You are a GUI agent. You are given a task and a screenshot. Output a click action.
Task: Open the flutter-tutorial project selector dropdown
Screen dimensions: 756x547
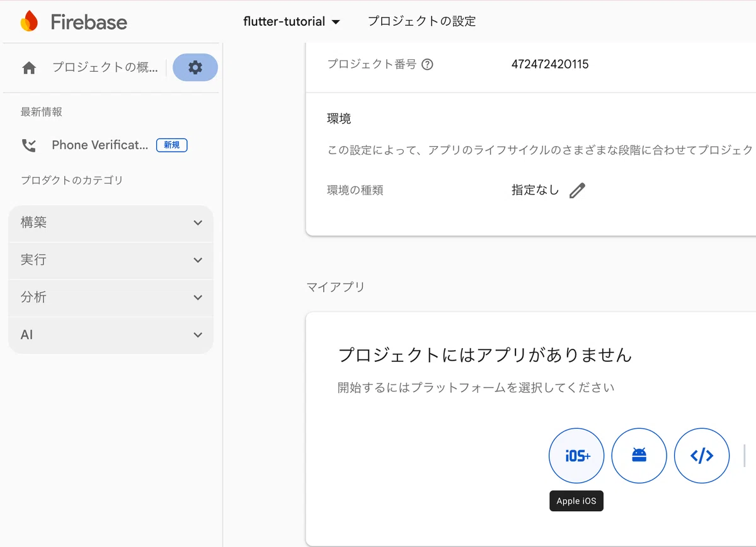pyautogui.click(x=292, y=21)
